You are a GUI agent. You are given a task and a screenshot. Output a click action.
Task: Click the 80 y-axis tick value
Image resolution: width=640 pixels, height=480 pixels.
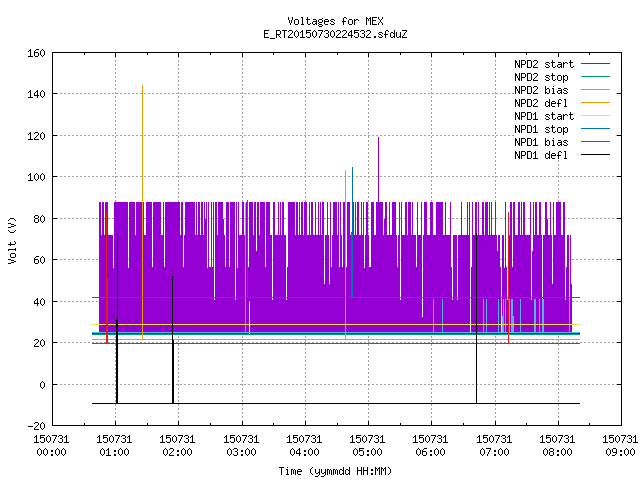pyautogui.click(x=39, y=219)
